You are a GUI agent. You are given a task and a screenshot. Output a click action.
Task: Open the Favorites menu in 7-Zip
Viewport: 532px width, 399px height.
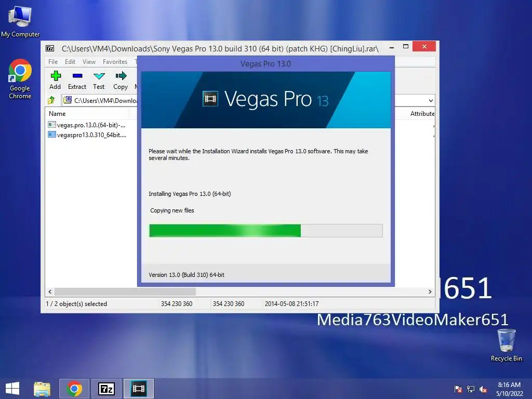coord(115,62)
